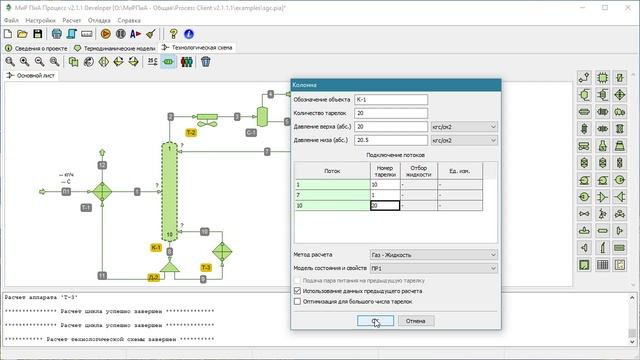Open the Настройки menu

click(40, 20)
